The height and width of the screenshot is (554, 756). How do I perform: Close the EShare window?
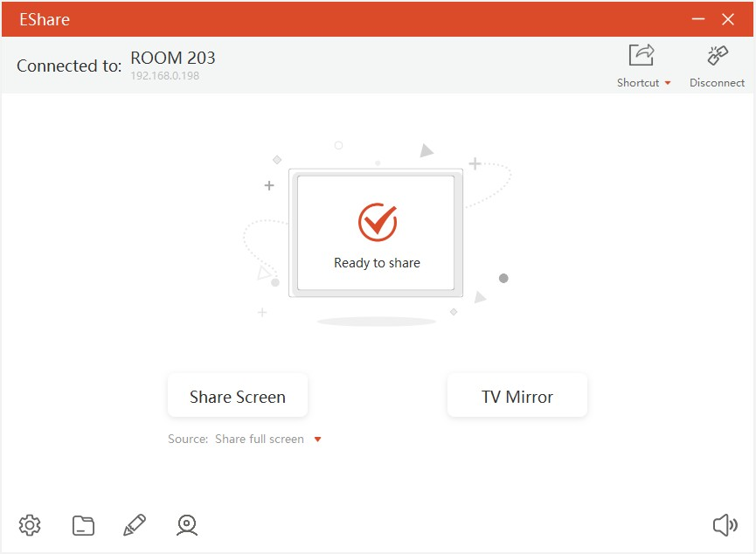(728, 19)
